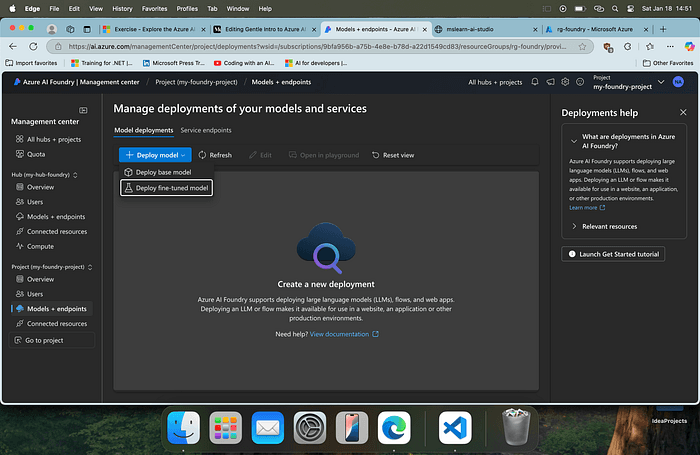Image resolution: width=700 pixels, height=455 pixels.
Task: Open Hub Connected resources item
Action: (51, 231)
